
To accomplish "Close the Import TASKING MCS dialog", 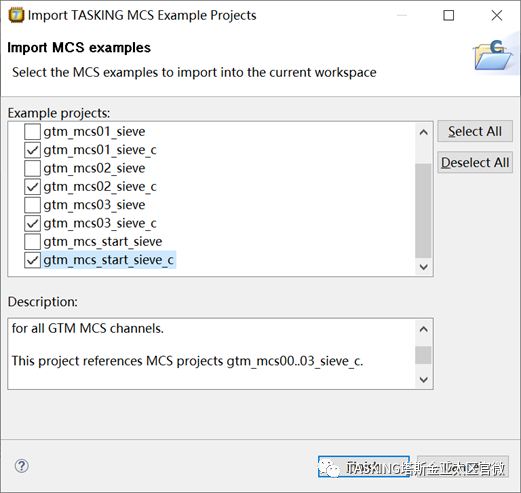I will [x=497, y=15].
